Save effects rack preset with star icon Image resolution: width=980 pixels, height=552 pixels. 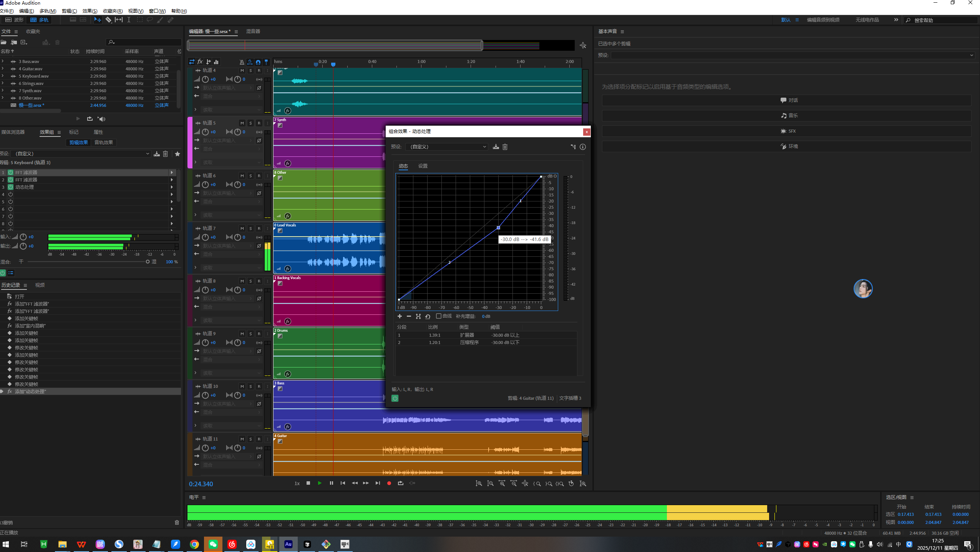click(177, 154)
